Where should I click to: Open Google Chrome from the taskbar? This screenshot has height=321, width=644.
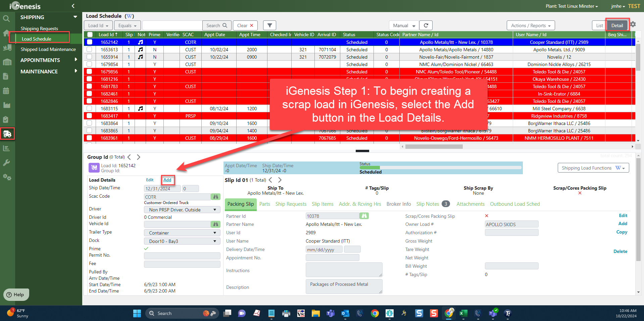click(x=375, y=313)
